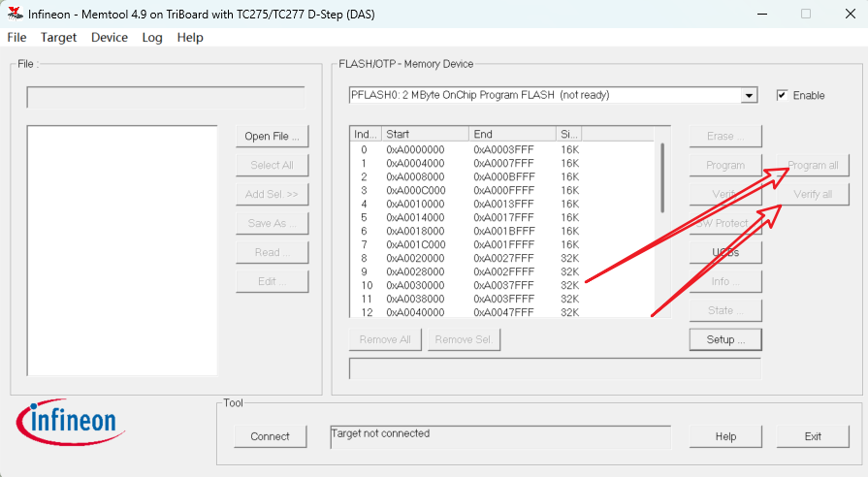868x477 pixels.
Task: Expand the PFLASH0 memory device dropdown
Action: click(749, 95)
